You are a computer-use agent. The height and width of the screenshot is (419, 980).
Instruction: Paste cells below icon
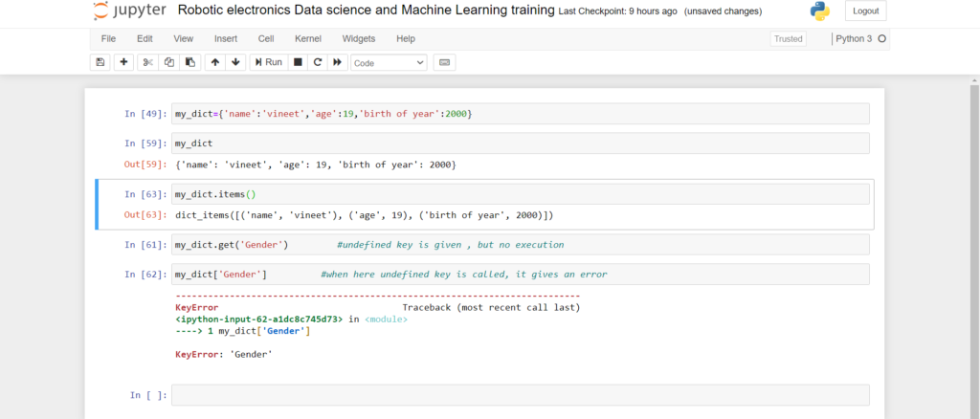pyautogui.click(x=190, y=62)
